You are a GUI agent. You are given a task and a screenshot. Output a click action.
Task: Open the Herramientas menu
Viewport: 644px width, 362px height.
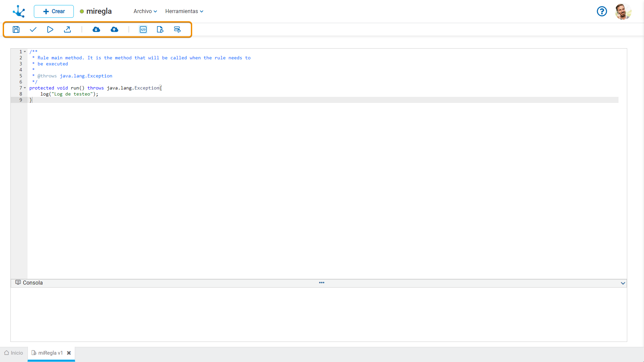[x=184, y=11]
